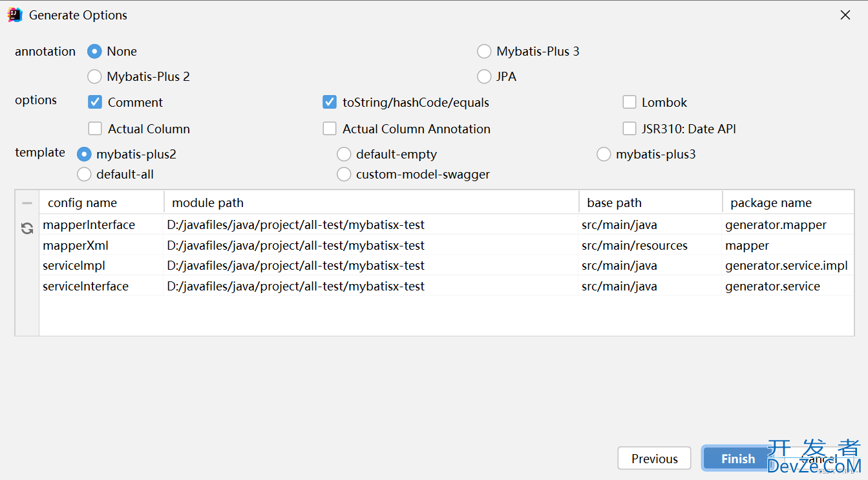Image resolution: width=868 pixels, height=480 pixels.
Task: Click the remove row minus icon
Action: (27, 203)
